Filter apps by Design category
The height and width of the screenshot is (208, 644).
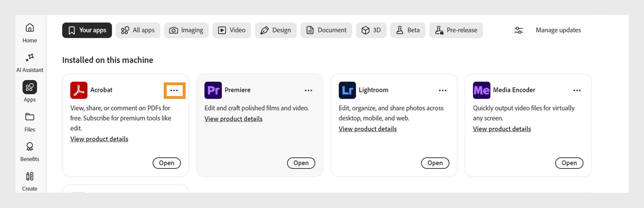(276, 30)
